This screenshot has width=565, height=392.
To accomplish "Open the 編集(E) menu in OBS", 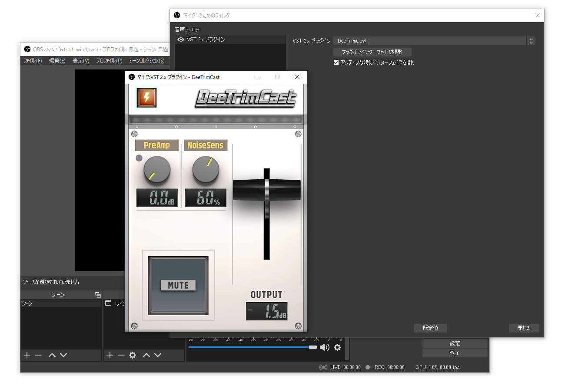I will pyautogui.click(x=57, y=61).
